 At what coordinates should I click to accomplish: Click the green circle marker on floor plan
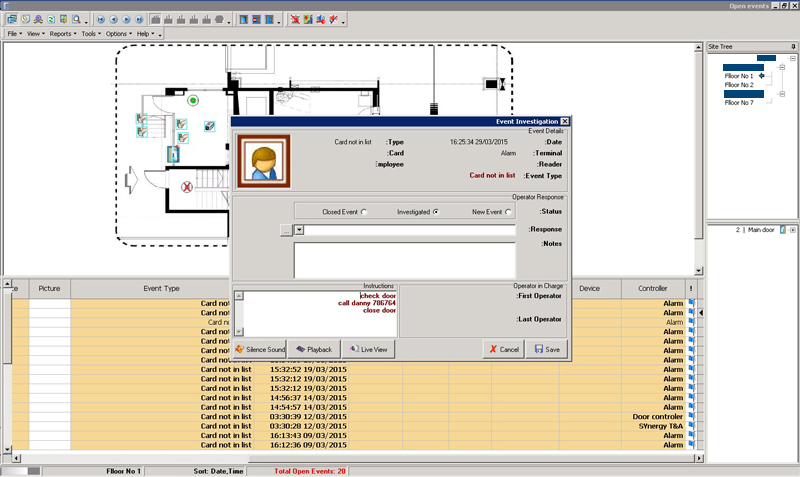pyautogui.click(x=193, y=100)
